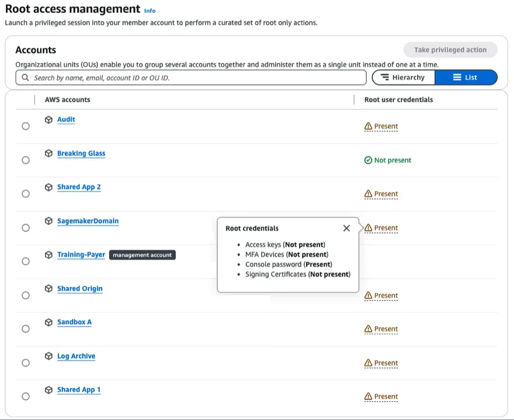Click the warning icon for Shared App 2

(368, 194)
